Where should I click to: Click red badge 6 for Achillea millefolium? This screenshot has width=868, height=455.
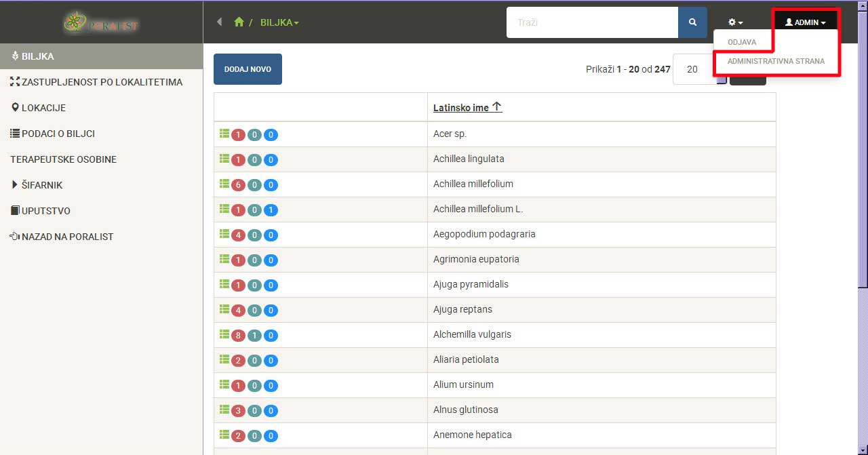tap(238, 185)
